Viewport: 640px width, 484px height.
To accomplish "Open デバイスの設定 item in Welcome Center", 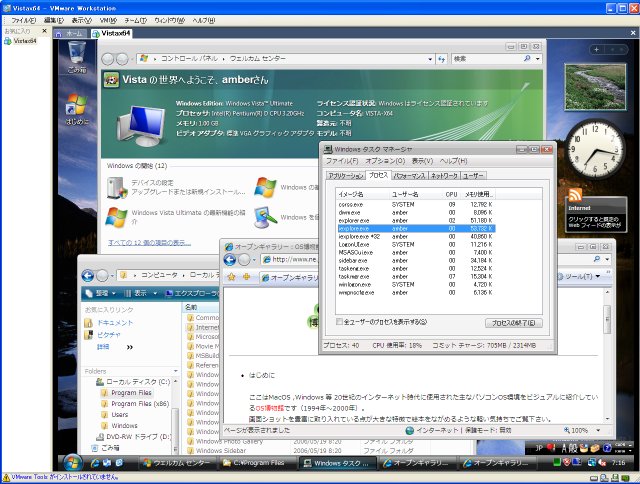I will [x=176, y=187].
